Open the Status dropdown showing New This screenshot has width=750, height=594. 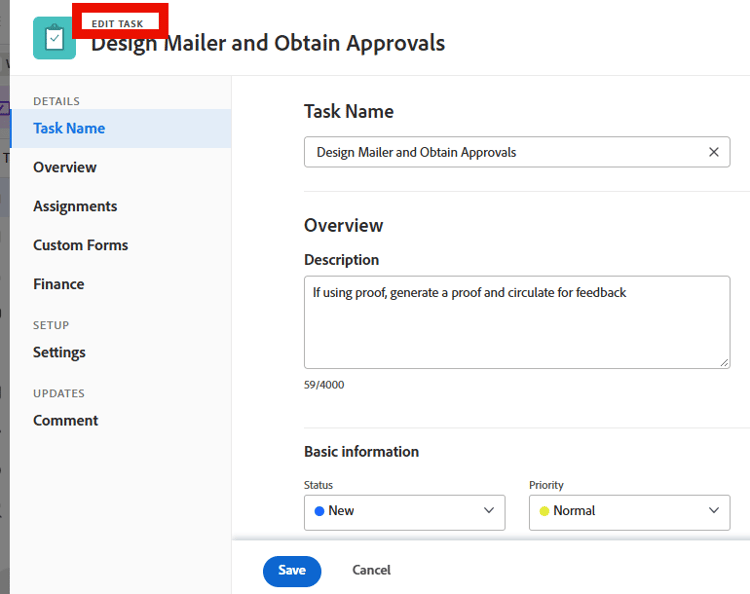pyautogui.click(x=404, y=512)
